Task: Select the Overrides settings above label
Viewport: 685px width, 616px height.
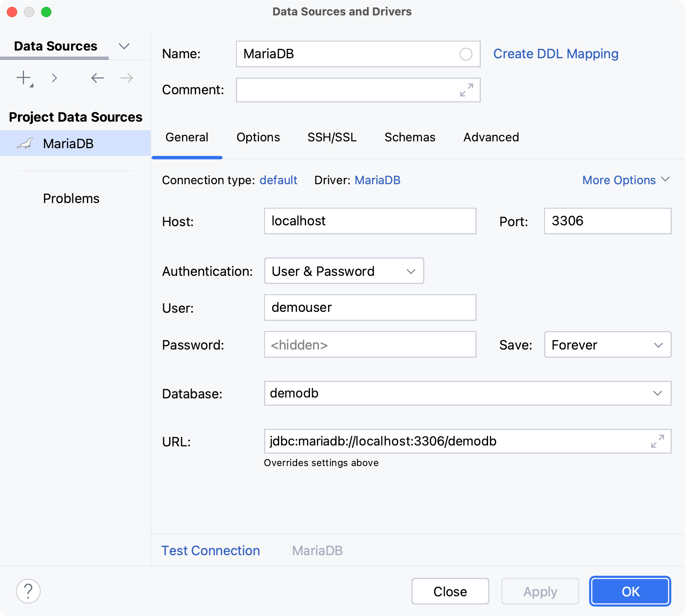Action: pos(322,463)
